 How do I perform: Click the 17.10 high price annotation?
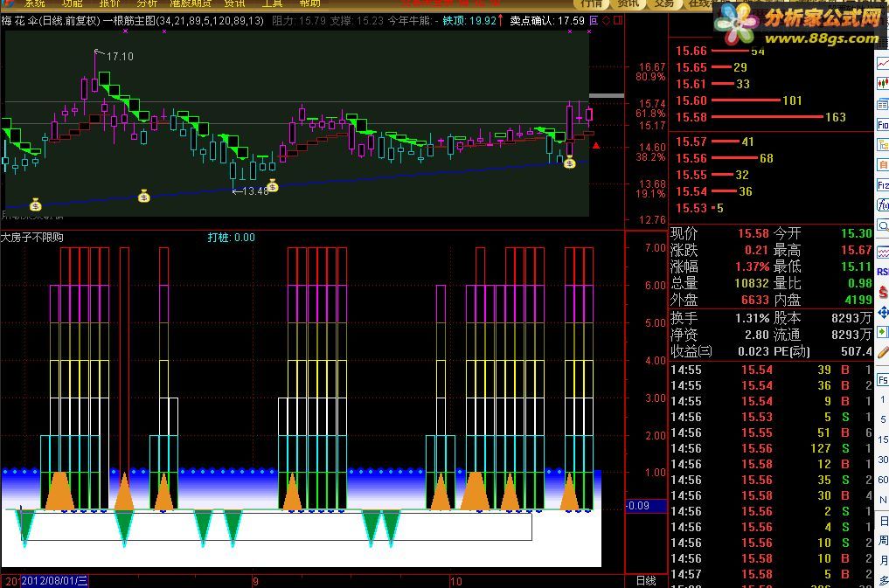coord(120,57)
